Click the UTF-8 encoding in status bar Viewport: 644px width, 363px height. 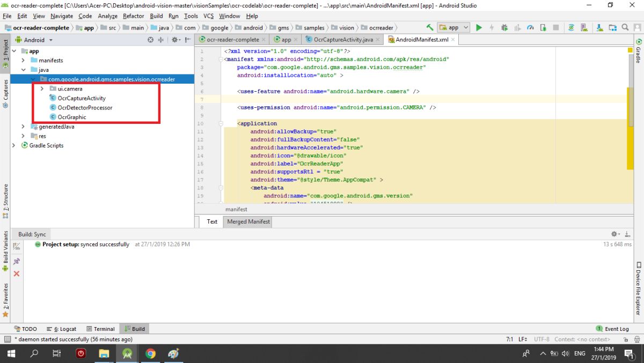pos(541,339)
